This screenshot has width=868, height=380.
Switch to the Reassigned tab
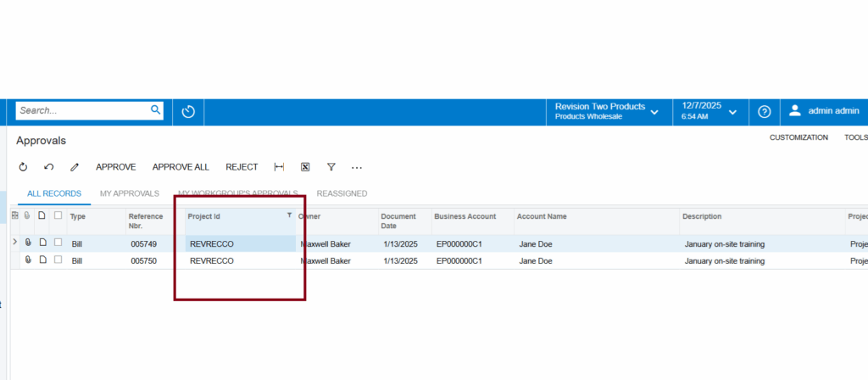click(342, 193)
